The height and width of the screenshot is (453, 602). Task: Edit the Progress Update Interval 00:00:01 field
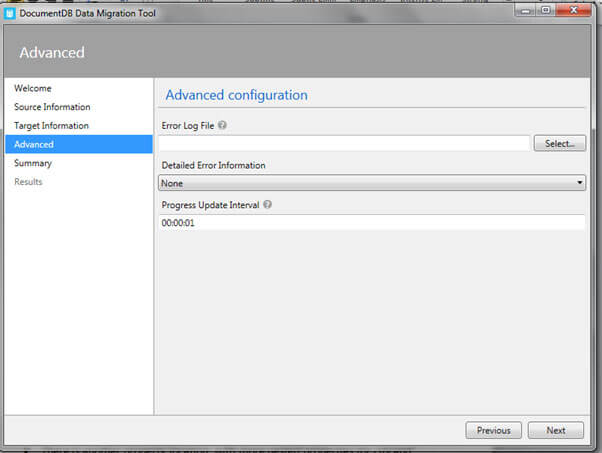[372, 223]
